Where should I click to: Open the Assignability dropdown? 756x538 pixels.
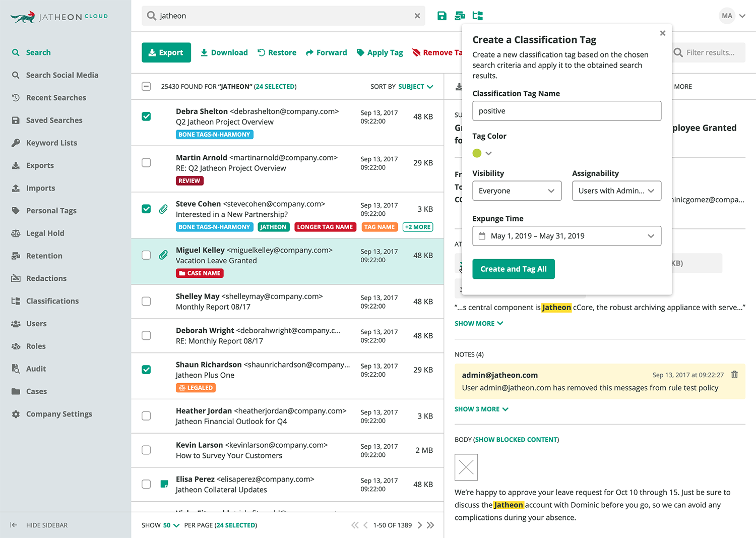pos(616,191)
